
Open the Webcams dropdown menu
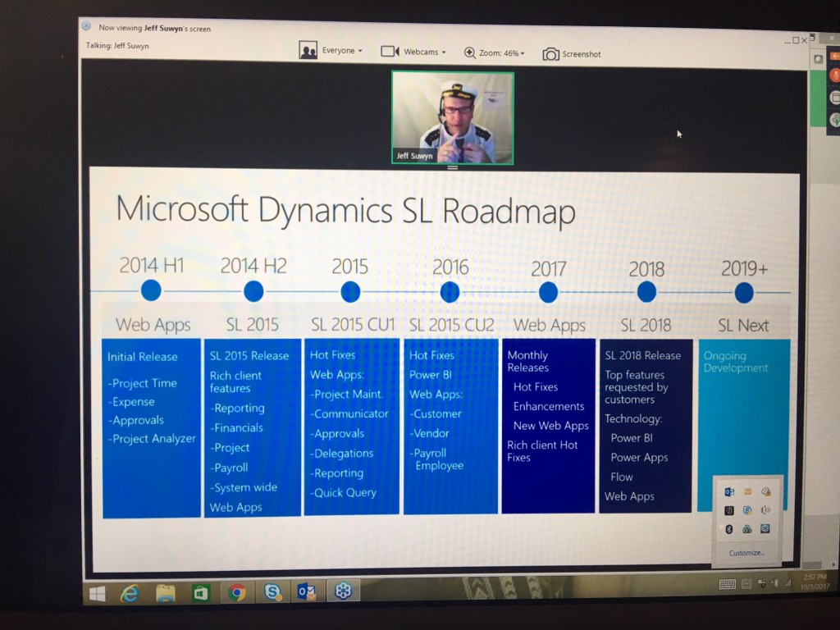coord(413,52)
